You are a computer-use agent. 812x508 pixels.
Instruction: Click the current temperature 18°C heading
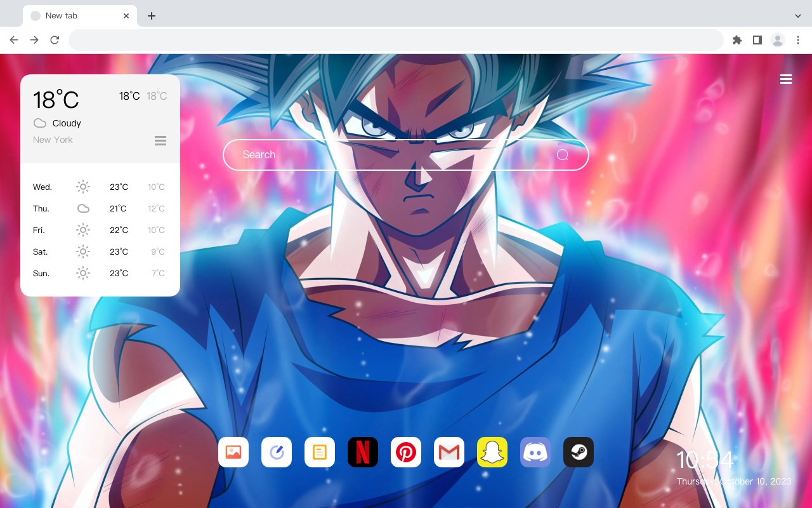coord(56,100)
